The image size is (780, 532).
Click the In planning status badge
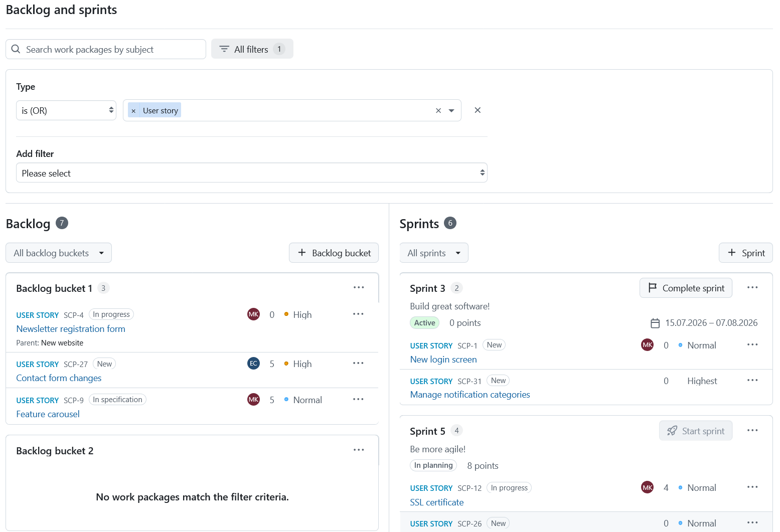433,465
